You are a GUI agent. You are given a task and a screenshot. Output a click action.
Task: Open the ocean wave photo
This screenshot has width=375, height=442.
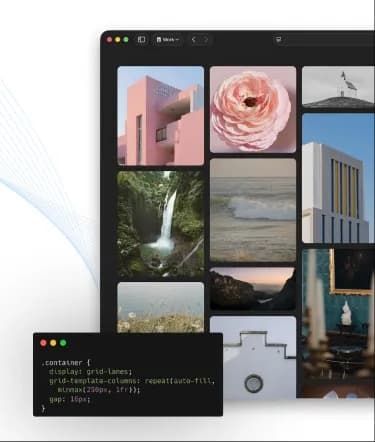click(x=253, y=210)
